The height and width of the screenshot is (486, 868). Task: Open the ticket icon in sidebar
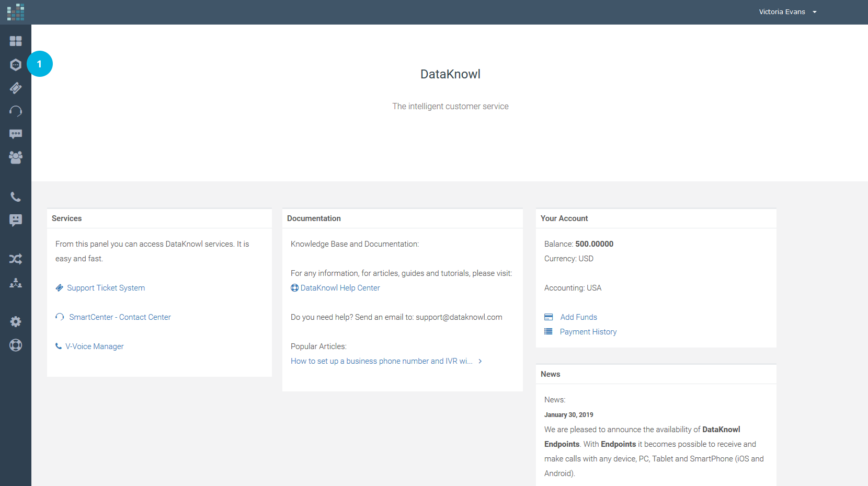tap(16, 88)
